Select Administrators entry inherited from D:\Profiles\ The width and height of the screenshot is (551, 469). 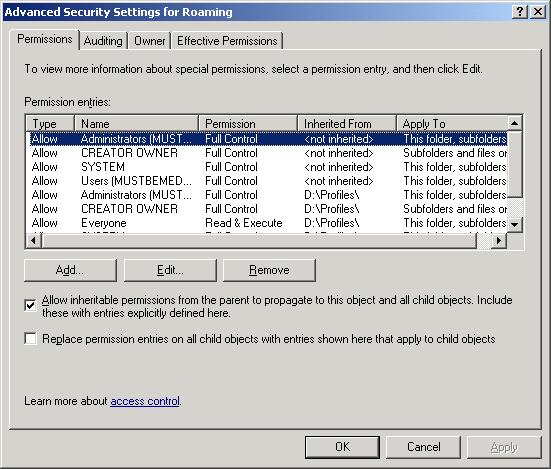[x=268, y=195]
